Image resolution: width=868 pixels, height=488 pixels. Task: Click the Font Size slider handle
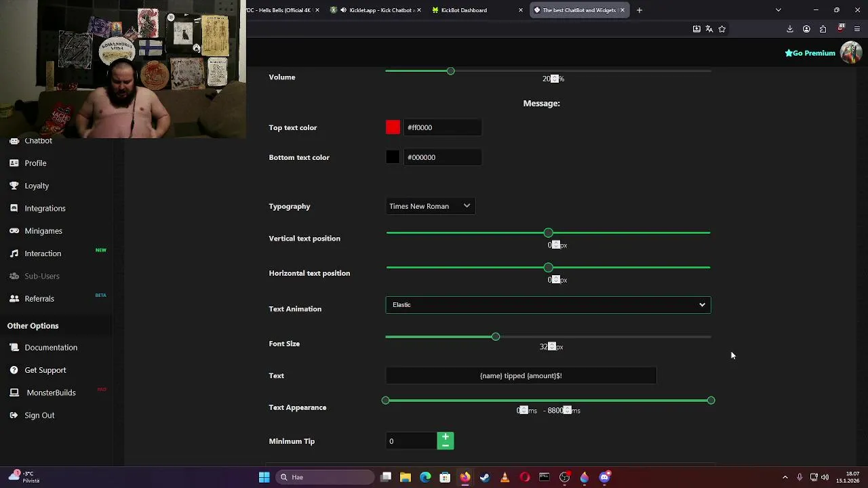pos(496,337)
